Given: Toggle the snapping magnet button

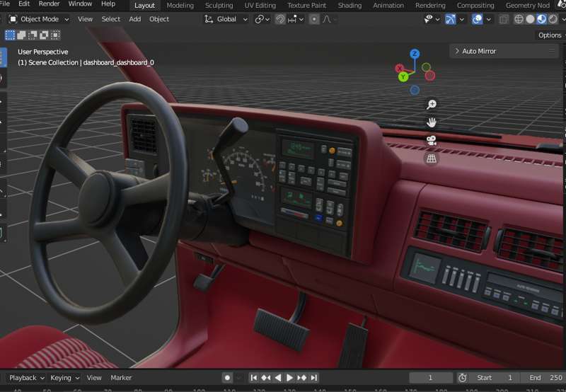Looking at the screenshot, I should [x=280, y=19].
